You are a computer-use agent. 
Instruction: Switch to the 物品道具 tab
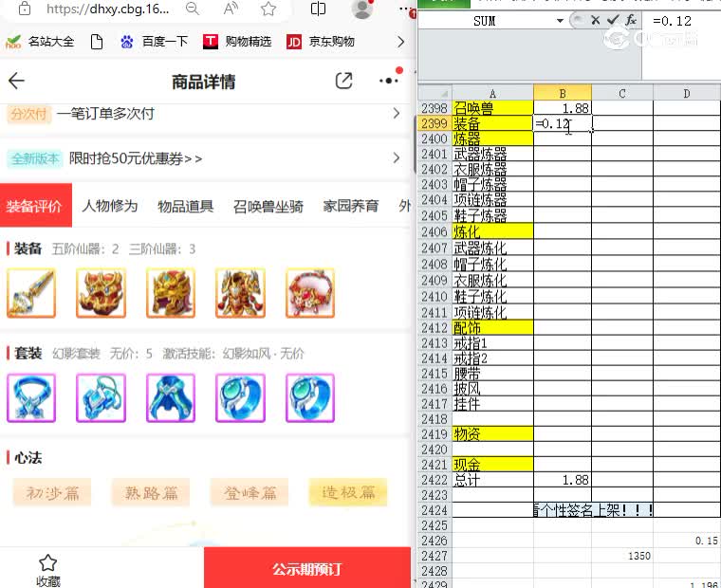click(185, 206)
